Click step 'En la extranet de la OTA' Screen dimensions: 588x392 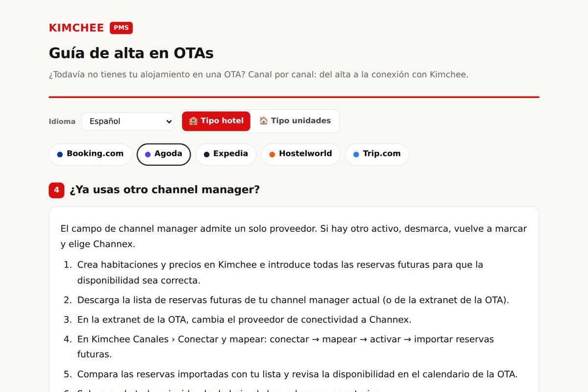244,320
